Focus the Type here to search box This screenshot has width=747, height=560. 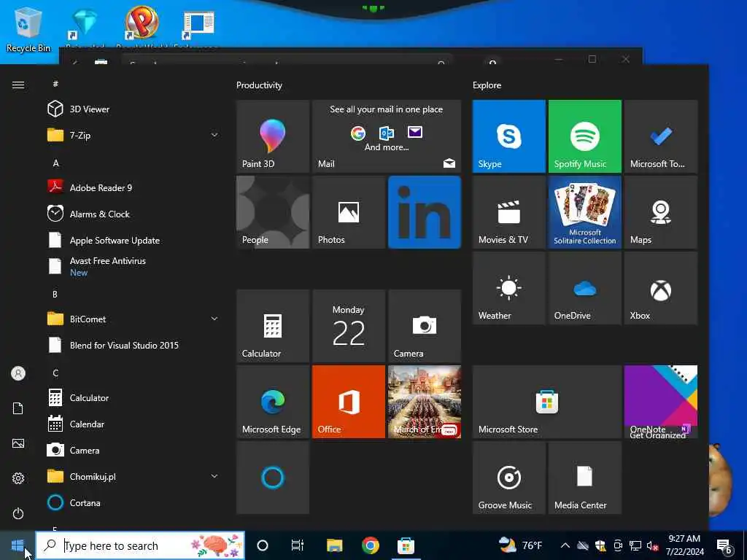tap(141, 545)
